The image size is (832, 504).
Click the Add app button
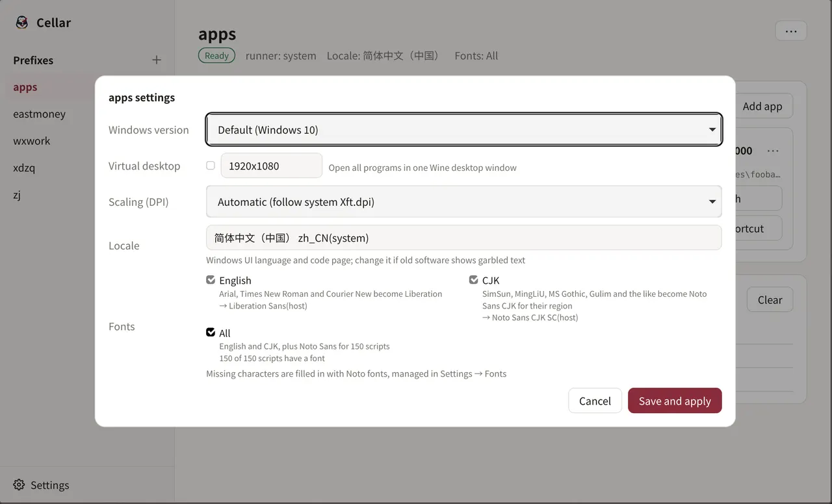click(x=762, y=107)
